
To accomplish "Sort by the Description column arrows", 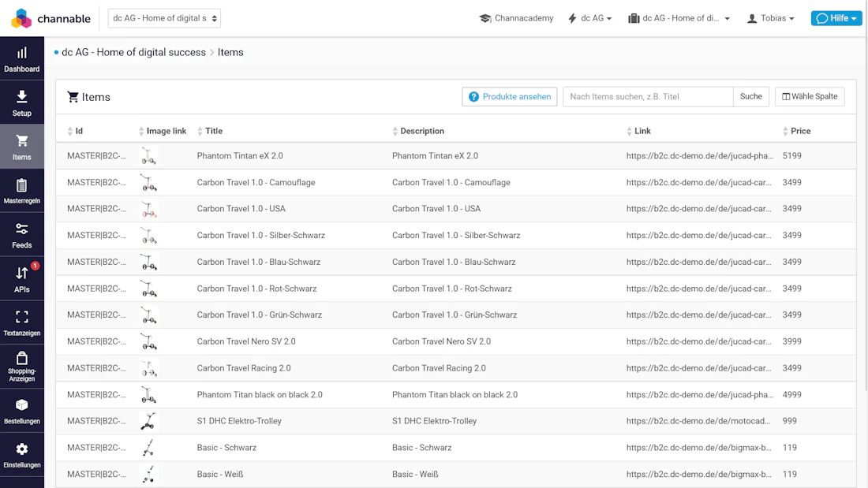I will point(395,131).
